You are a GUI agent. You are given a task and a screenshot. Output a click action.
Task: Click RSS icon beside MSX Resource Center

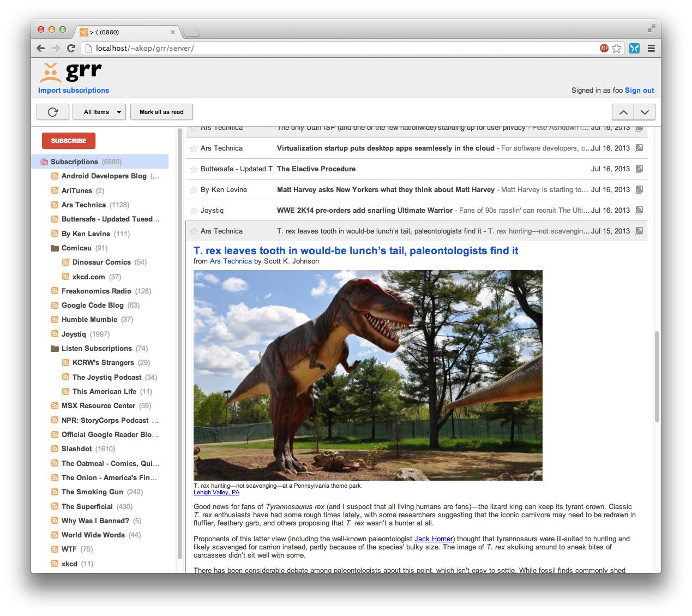click(55, 405)
